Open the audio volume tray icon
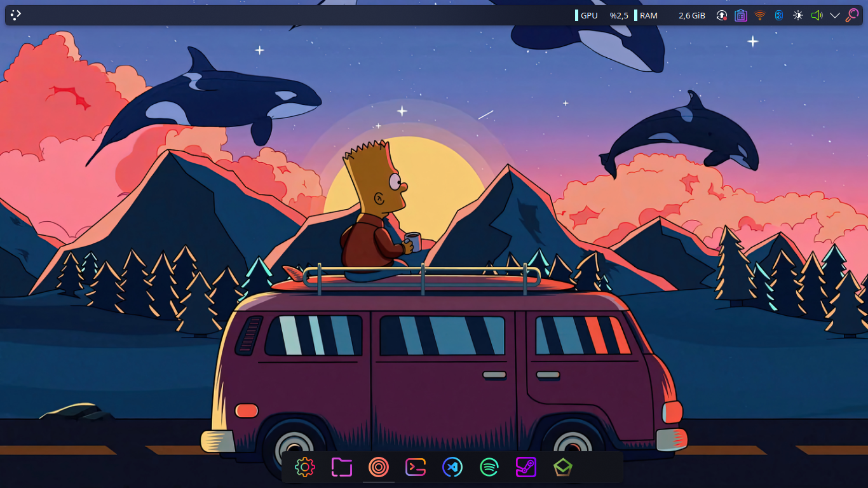Screen dimensions: 868x488 point(817,15)
